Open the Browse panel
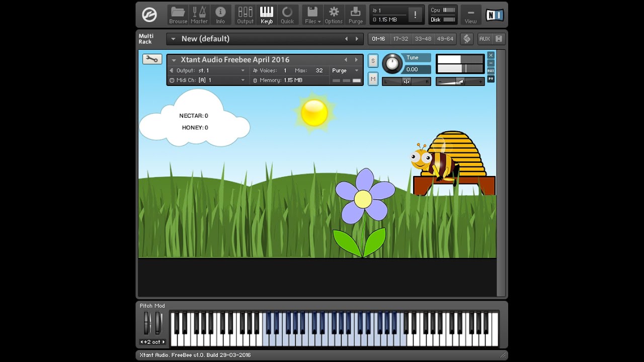This screenshot has height=362, width=644. click(178, 15)
